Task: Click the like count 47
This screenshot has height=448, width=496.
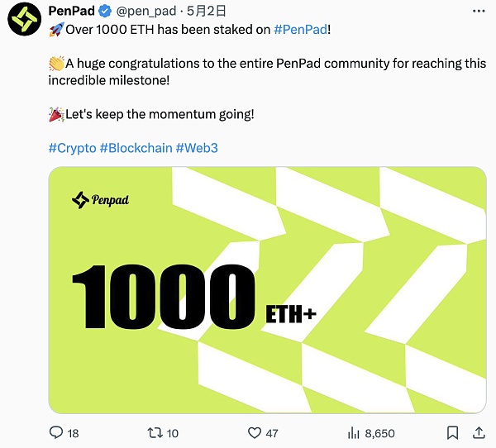Action: tap(272, 432)
